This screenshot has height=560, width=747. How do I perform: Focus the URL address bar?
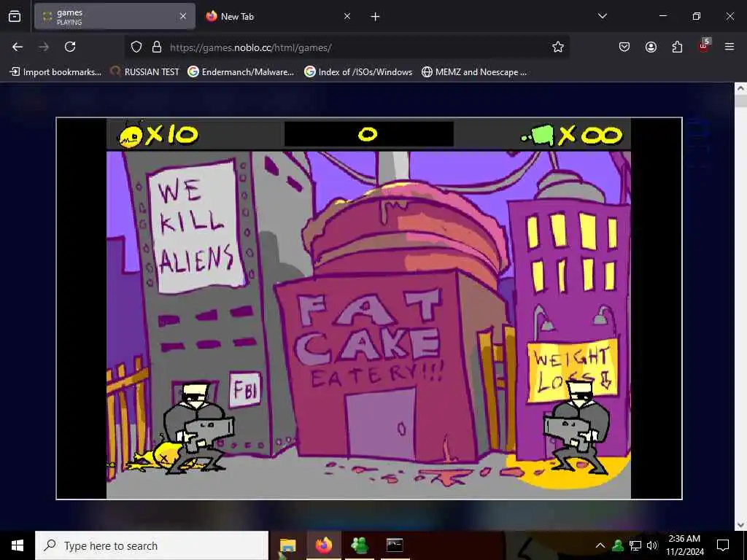click(348, 47)
